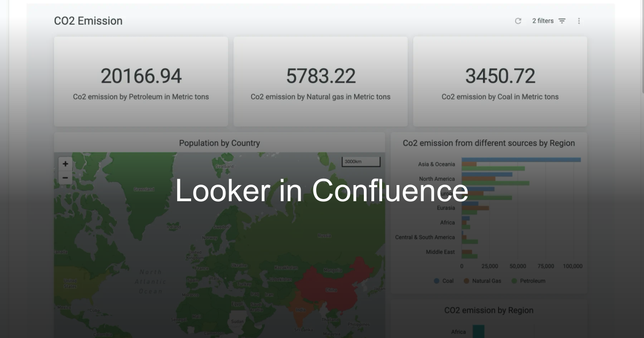Zoom out of the map with minus button
The image size is (644, 338).
pos(65,178)
